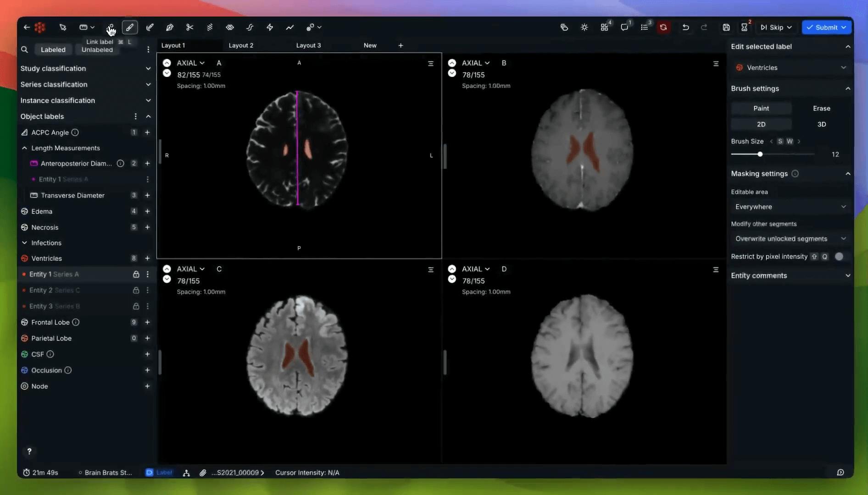Open comments speech bubble icon
Screen dimensions: 868x495
click(624, 27)
